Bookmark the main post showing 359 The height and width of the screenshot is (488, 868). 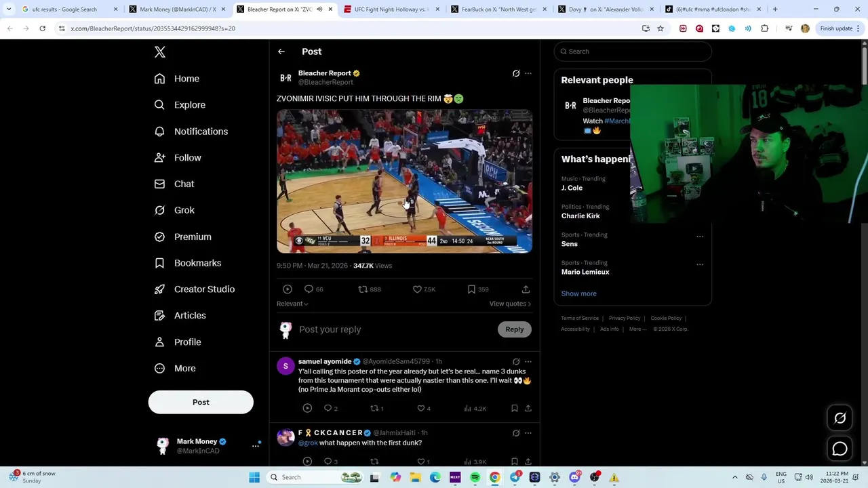(478, 289)
